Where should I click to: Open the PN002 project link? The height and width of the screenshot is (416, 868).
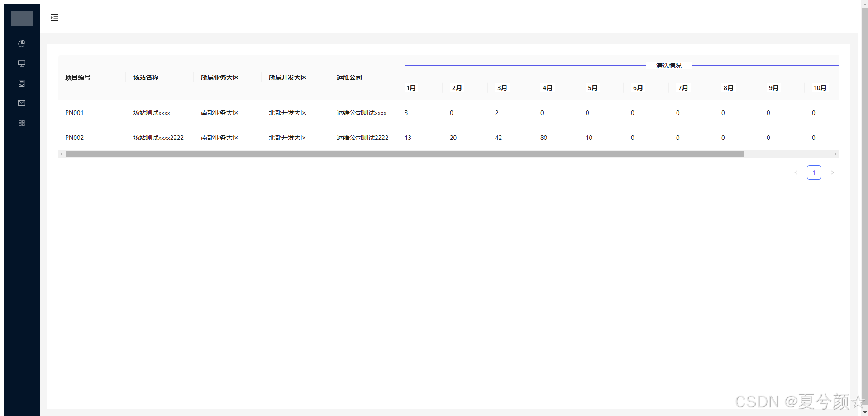pos(74,138)
